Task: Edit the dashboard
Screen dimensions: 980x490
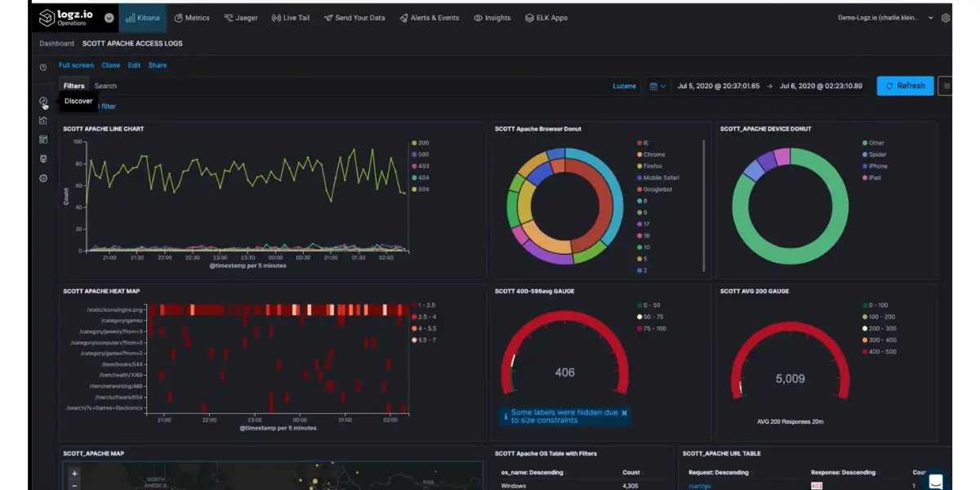Action: tap(134, 65)
